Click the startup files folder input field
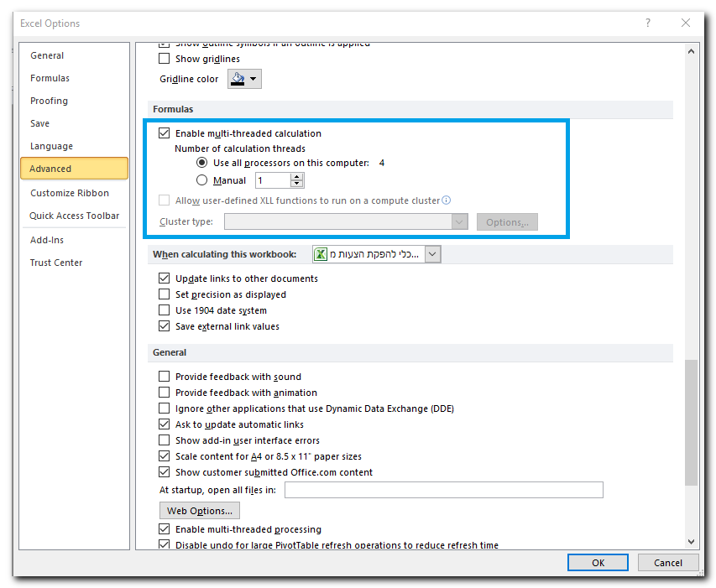 click(x=443, y=490)
